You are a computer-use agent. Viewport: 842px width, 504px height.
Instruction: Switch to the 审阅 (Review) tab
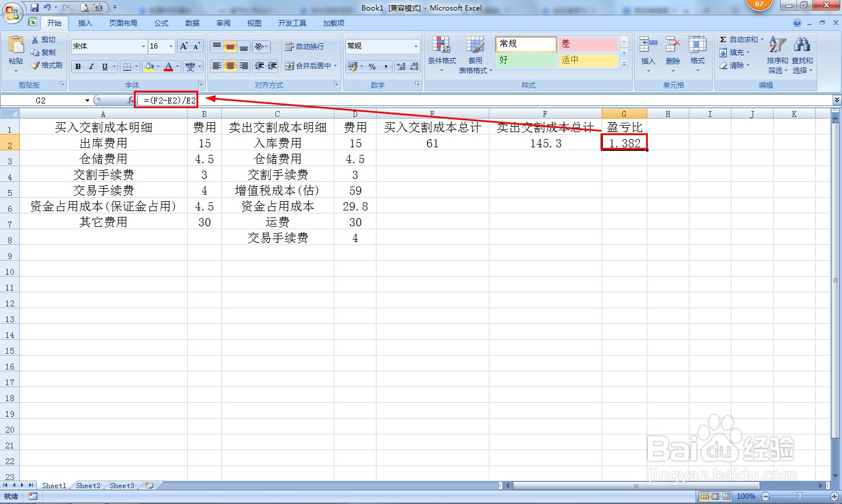(223, 23)
